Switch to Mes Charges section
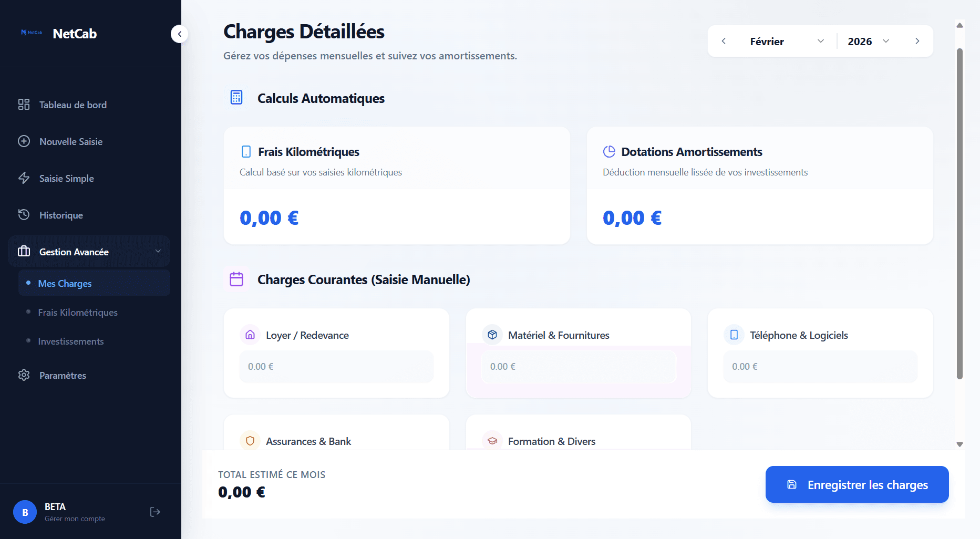The image size is (980, 539). (64, 283)
